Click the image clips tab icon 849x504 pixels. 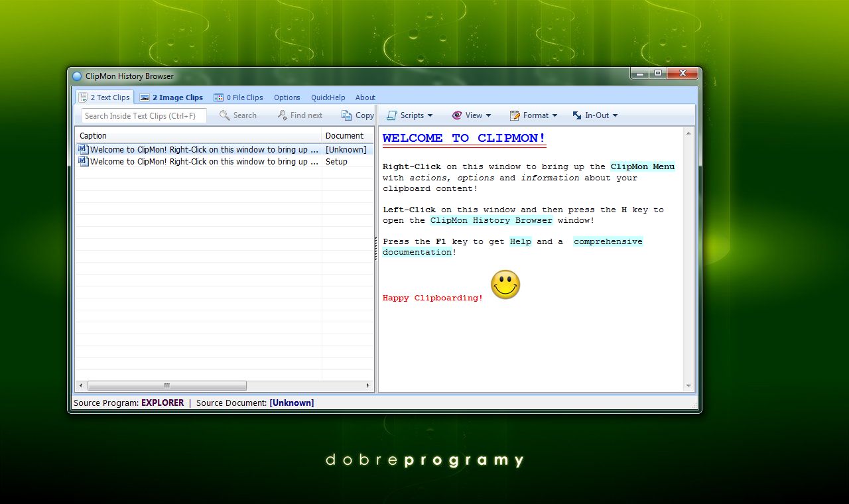tap(145, 97)
